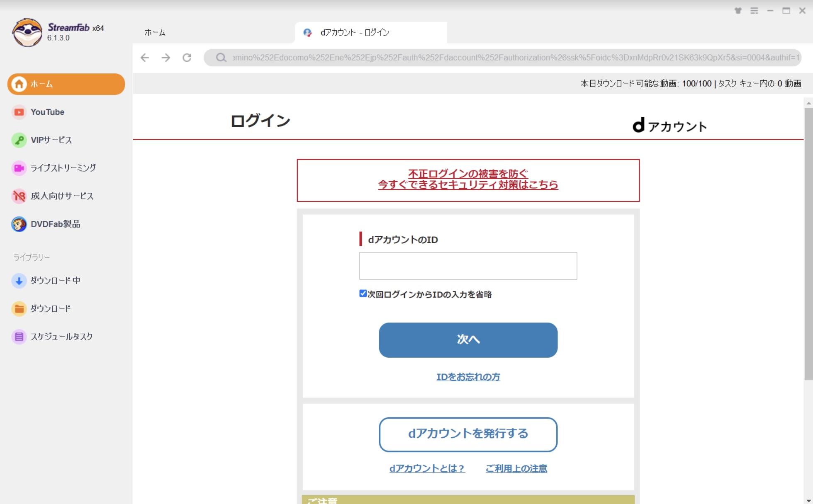
Task: Open the ご利用上の注意 link
Action: coord(516,468)
